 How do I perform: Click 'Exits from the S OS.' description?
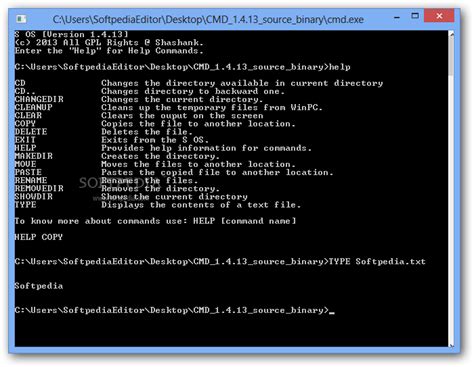(x=155, y=140)
